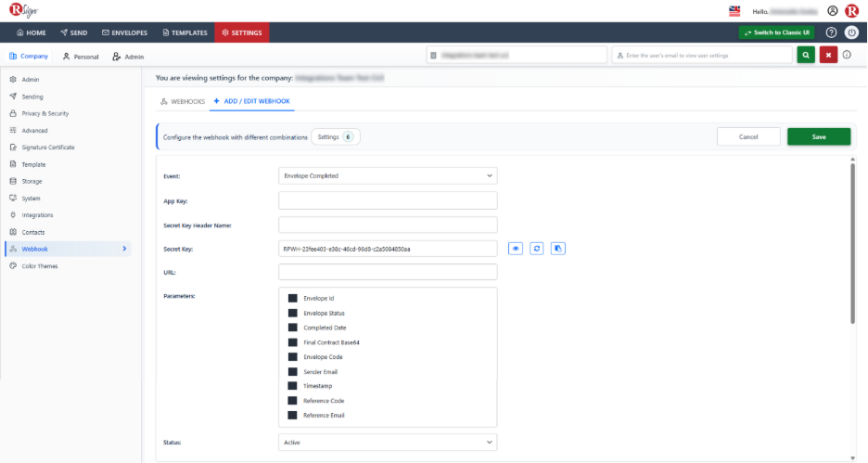
Task: Open the Settings menu
Action: coord(242,32)
